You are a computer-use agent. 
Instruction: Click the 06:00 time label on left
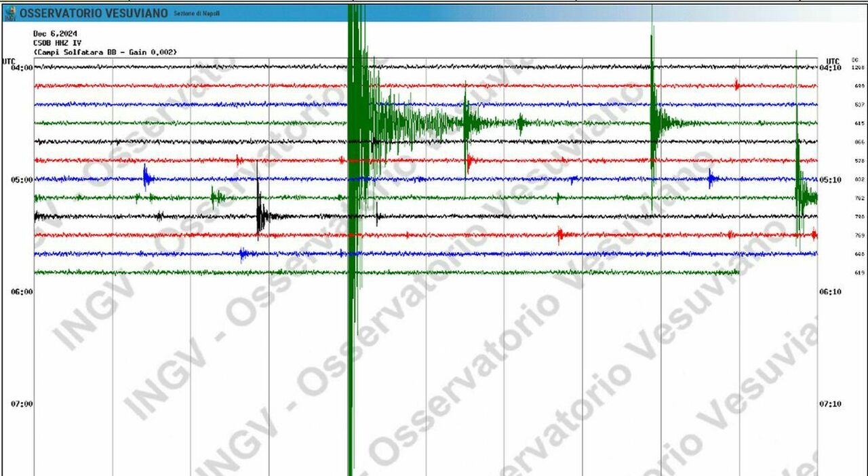[x=21, y=292]
